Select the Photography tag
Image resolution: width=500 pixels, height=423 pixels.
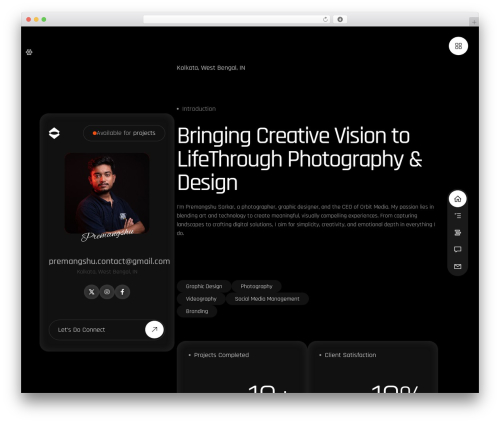(x=256, y=286)
